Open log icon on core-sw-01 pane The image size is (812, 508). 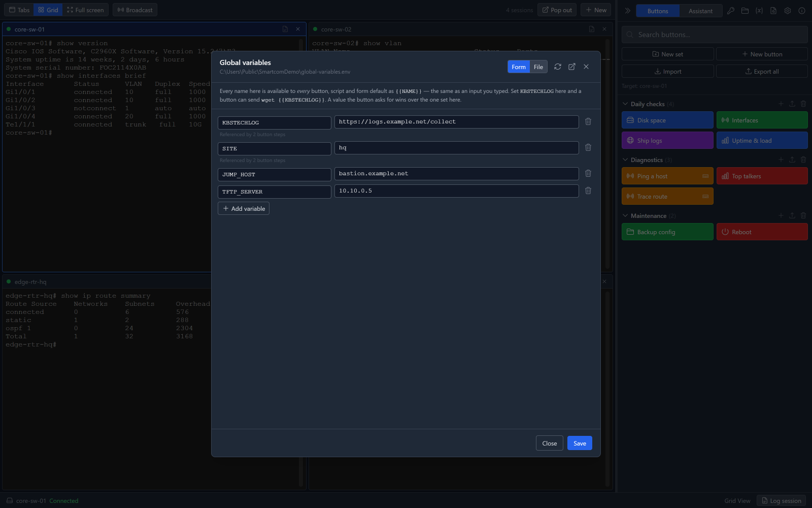click(x=285, y=29)
